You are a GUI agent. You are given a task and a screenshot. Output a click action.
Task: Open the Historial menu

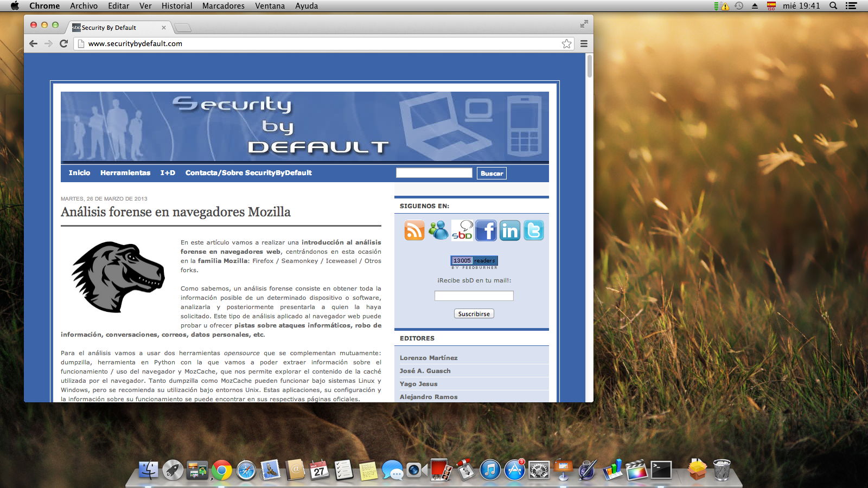tap(177, 6)
